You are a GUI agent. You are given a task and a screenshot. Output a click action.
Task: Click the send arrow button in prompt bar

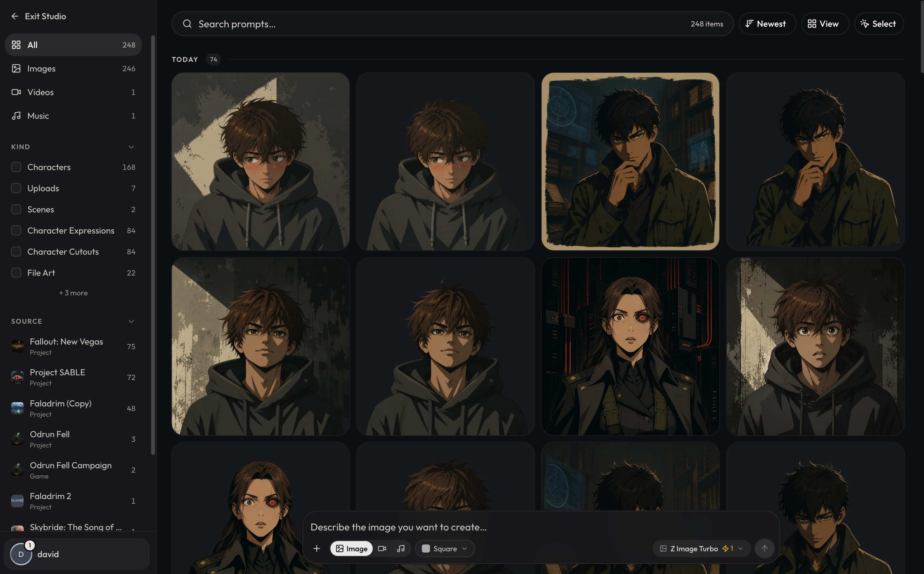click(764, 549)
